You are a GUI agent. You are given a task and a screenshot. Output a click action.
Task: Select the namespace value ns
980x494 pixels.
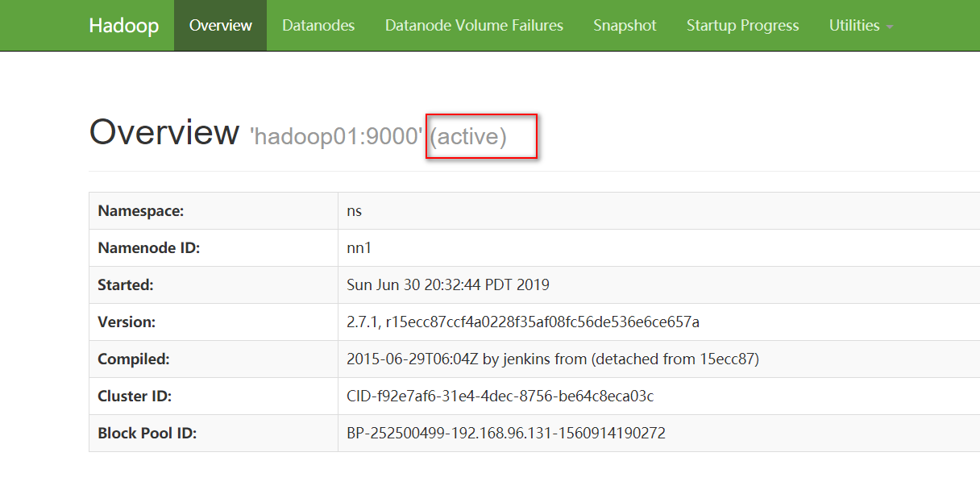(354, 211)
